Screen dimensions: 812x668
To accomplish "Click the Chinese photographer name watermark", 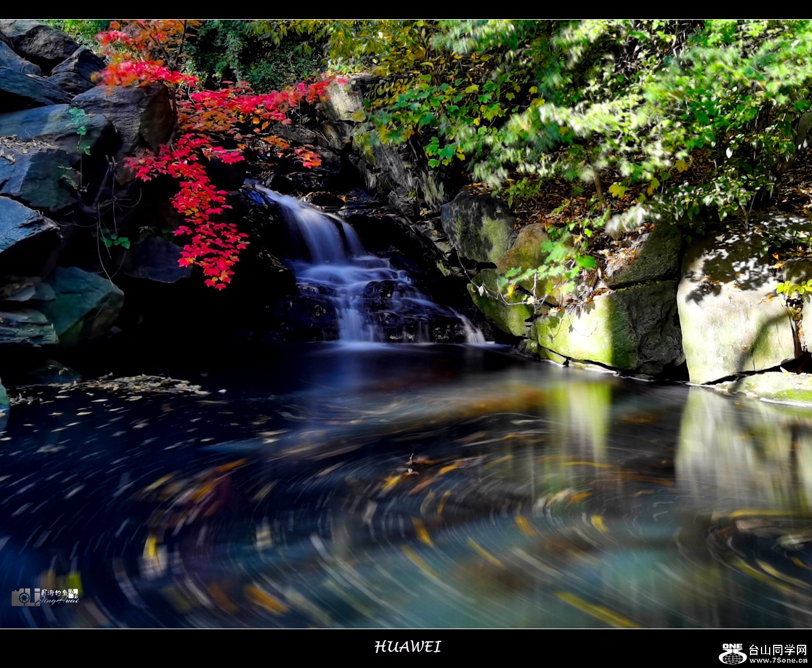I will click(54, 593).
